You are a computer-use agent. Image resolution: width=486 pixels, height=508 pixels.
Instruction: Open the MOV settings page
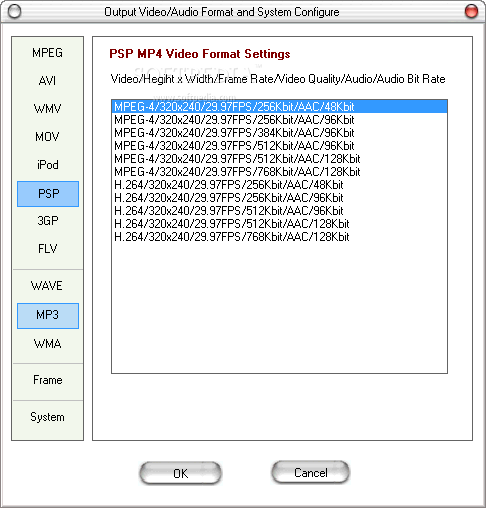pyautogui.click(x=47, y=137)
